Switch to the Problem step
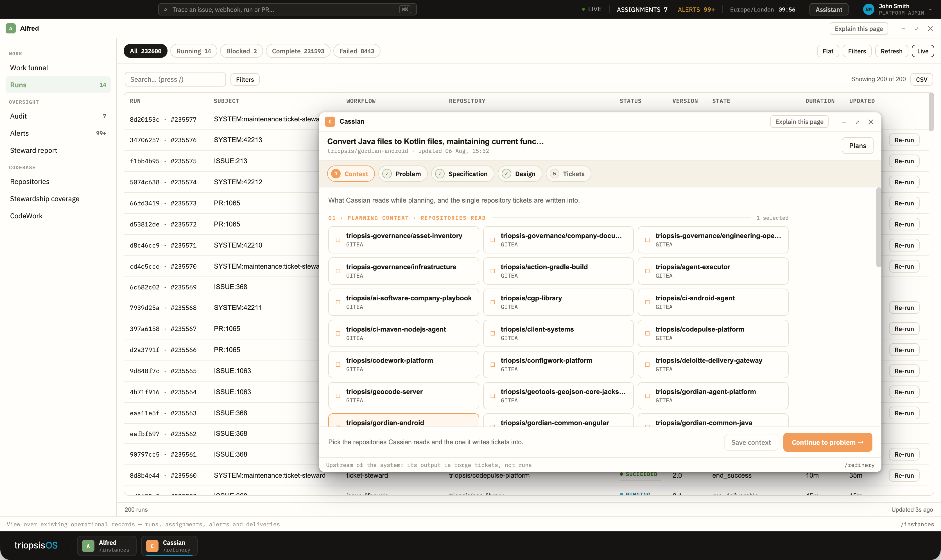This screenshot has height=560, width=941. 402,174
